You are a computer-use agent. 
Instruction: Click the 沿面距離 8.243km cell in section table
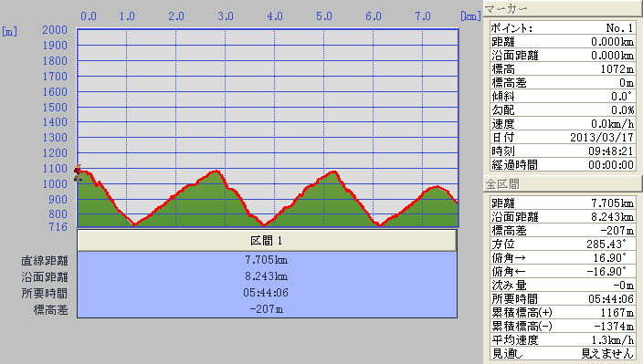point(267,276)
